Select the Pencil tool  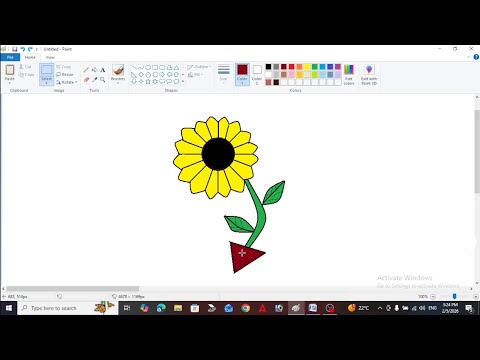(86, 70)
